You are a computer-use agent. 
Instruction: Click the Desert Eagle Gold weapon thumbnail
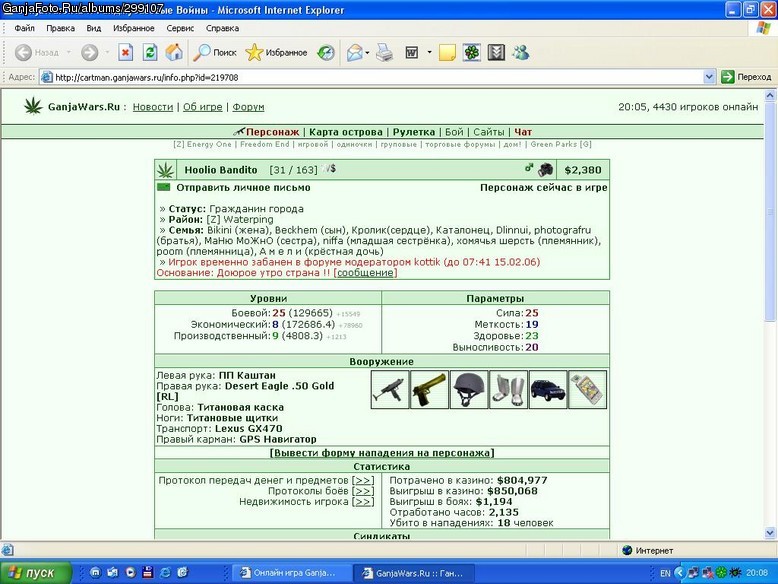[429, 389]
